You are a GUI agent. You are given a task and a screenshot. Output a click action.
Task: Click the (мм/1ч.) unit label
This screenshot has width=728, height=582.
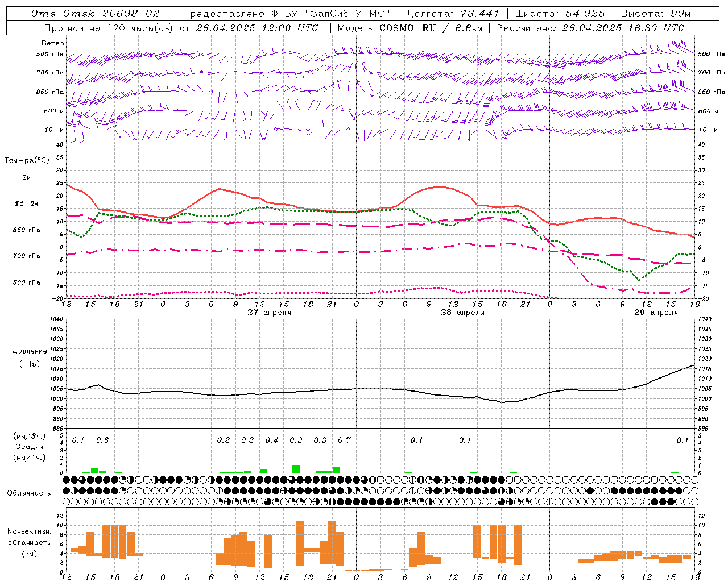tap(30, 458)
